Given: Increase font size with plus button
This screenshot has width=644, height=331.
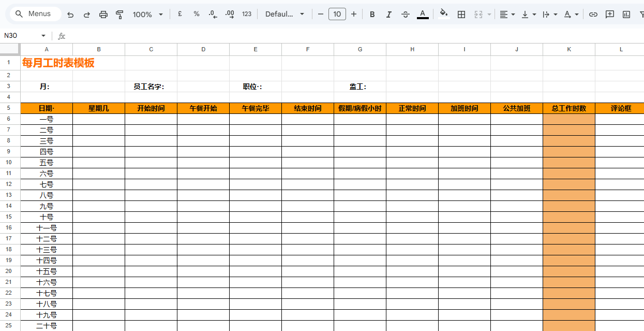Looking at the screenshot, I should click(x=354, y=14).
